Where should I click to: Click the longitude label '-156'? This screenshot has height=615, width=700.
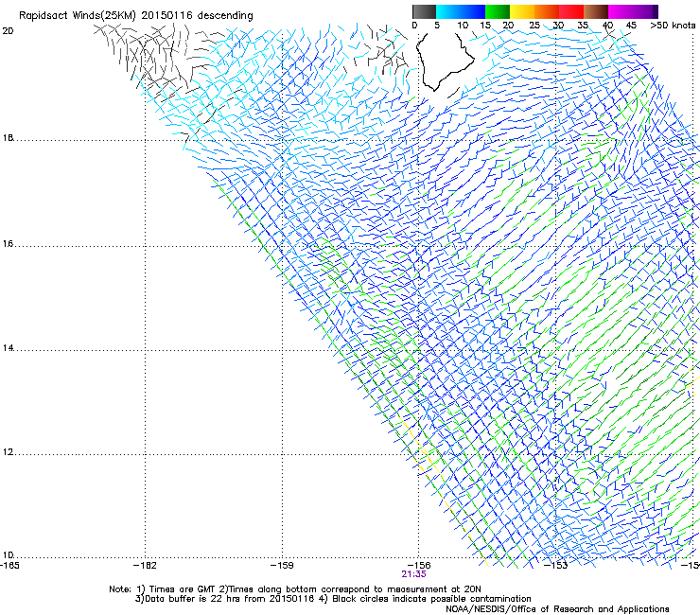tap(419, 566)
